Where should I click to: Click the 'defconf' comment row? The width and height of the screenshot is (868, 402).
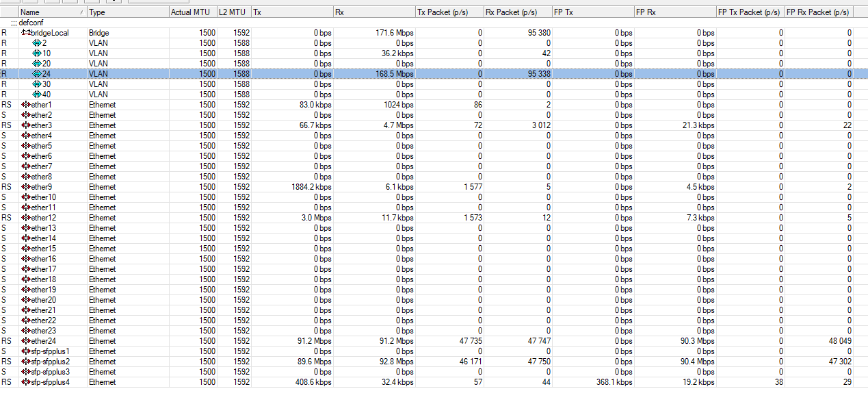tap(434, 23)
